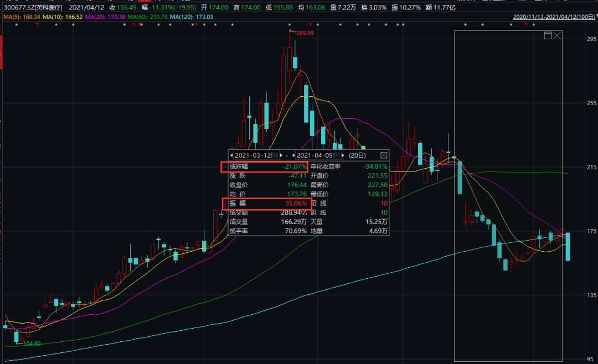The height and width of the screenshot is (364, 598).
Task: Click the 104.80 low price marker
Action: pyautogui.click(x=32, y=344)
